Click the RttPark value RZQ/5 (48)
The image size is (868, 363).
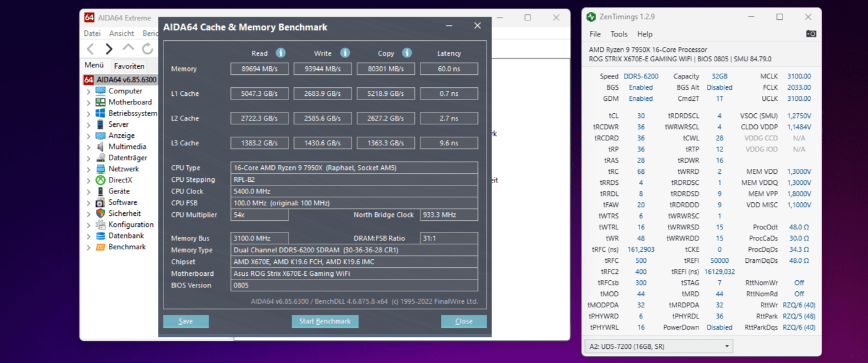click(x=799, y=317)
